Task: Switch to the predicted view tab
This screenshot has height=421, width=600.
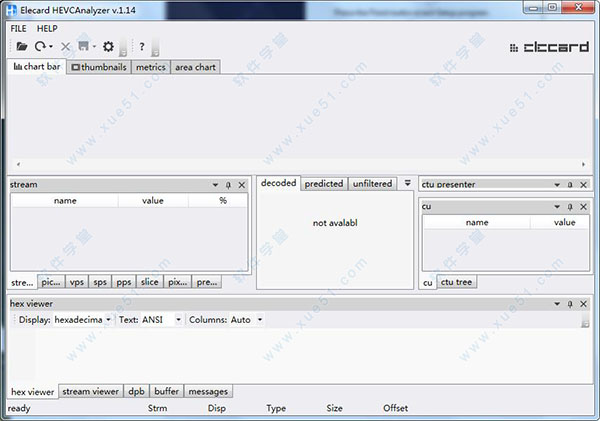Action: [324, 184]
